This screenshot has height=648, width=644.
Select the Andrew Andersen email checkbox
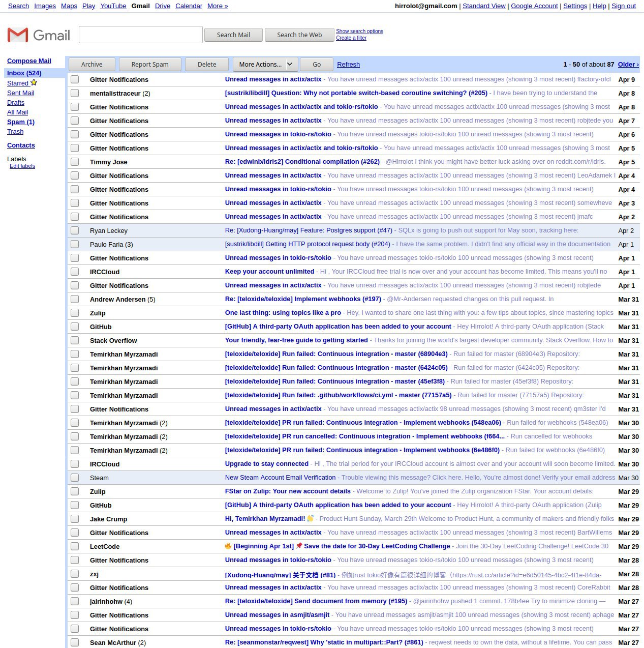[x=75, y=299]
